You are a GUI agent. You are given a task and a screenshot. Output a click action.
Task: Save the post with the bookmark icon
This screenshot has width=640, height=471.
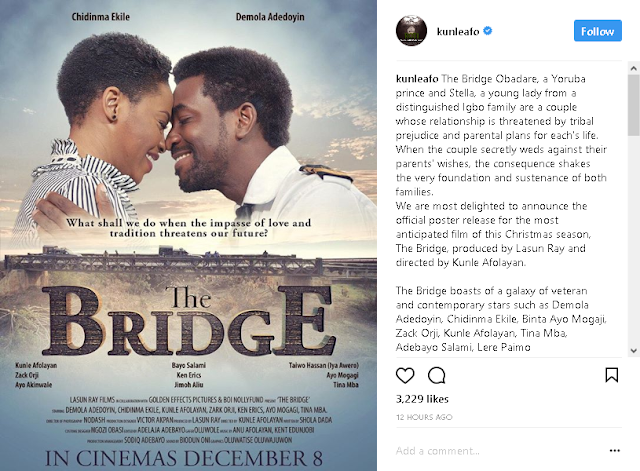coord(611,375)
